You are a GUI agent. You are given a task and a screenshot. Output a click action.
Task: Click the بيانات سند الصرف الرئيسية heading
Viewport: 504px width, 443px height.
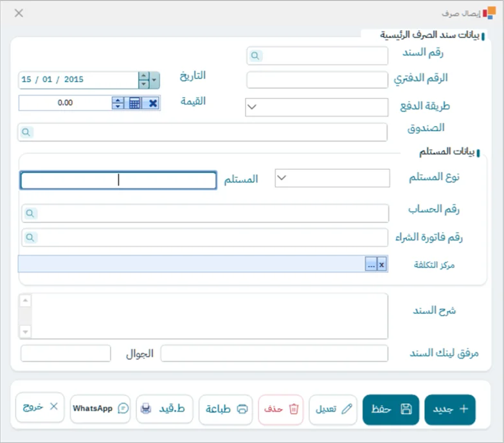[429, 35]
